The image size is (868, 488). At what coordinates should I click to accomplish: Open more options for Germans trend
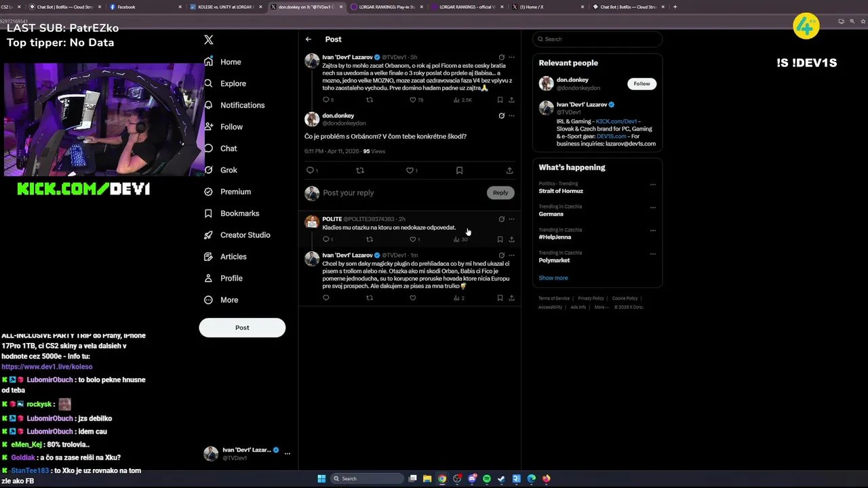(x=653, y=207)
